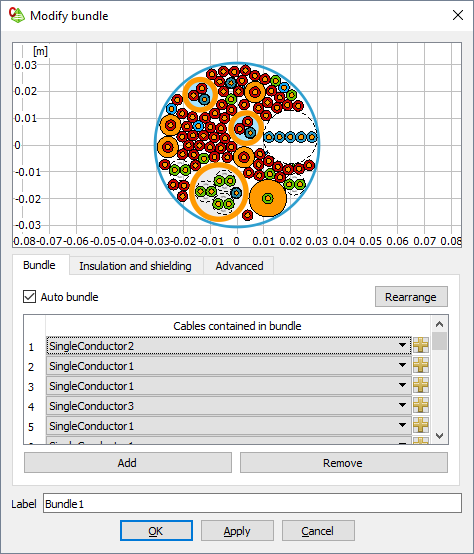Click the plus icon beside row 5
Screen dimensions: 474x554
click(x=421, y=425)
